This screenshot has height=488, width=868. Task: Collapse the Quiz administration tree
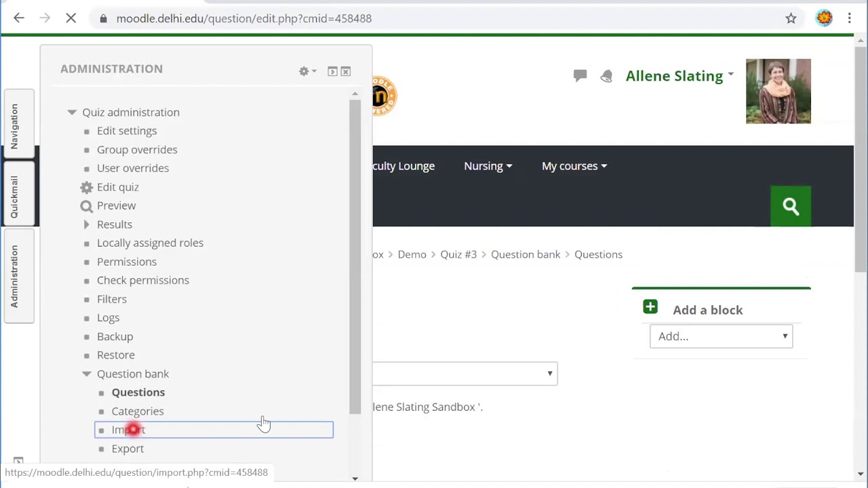72,113
